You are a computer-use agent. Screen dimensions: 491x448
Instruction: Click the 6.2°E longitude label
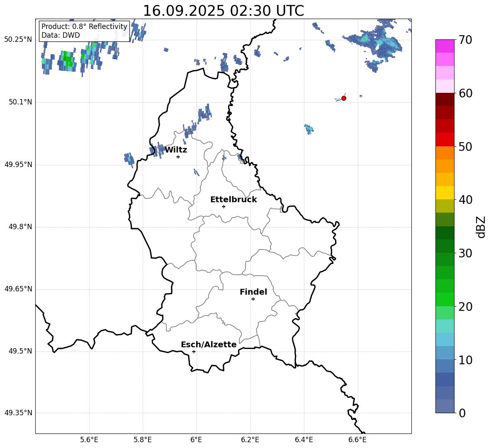250,440
